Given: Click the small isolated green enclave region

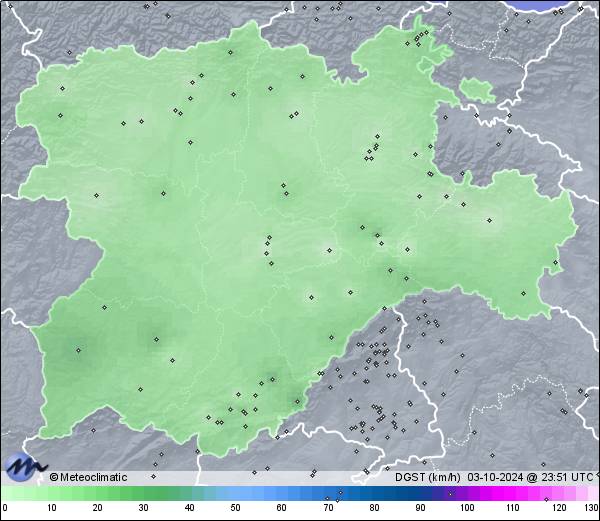Looking at the screenshot, I should (477, 90).
